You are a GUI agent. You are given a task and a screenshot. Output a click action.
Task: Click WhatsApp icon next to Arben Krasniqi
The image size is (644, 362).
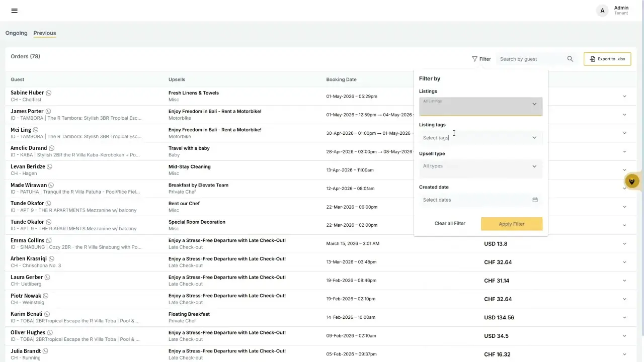click(52, 258)
